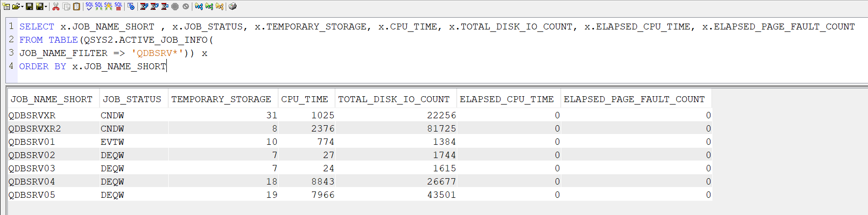Click the Open file folder icon

pos(16,6)
